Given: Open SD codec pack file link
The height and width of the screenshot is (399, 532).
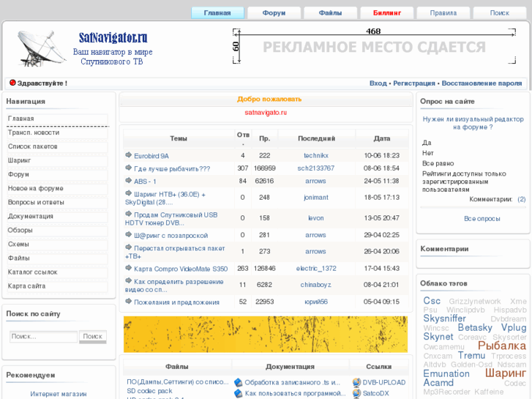Looking at the screenshot, I should (x=149, y=391).
